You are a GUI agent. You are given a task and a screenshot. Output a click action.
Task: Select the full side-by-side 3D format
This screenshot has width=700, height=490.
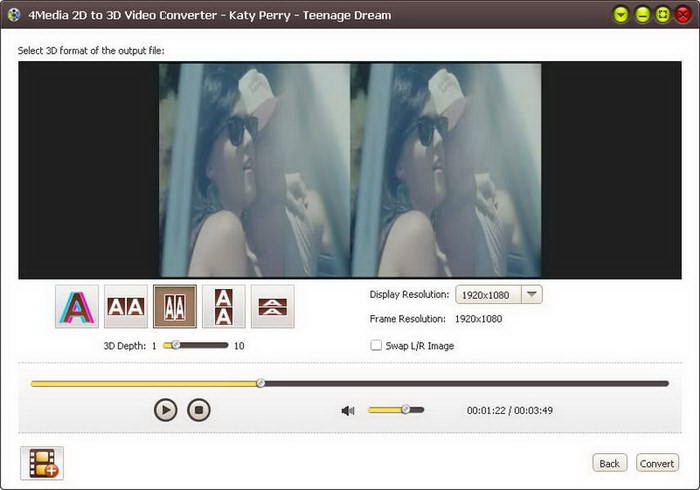pos(126,307)
